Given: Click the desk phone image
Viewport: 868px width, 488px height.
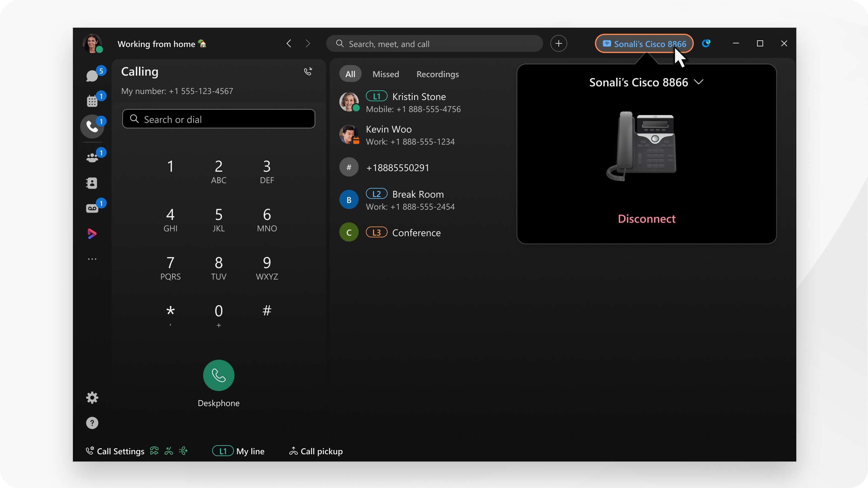Looking at the screenshot, I should click(x=642, y=146).
